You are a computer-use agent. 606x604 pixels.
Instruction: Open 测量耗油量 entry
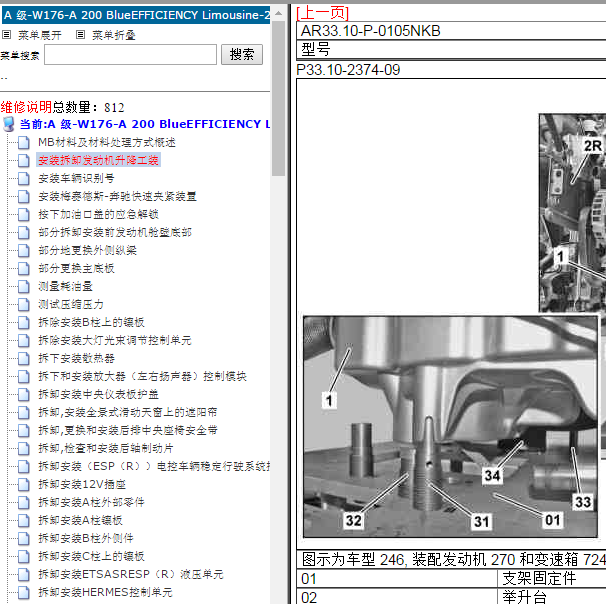click(x=65, y=286)
